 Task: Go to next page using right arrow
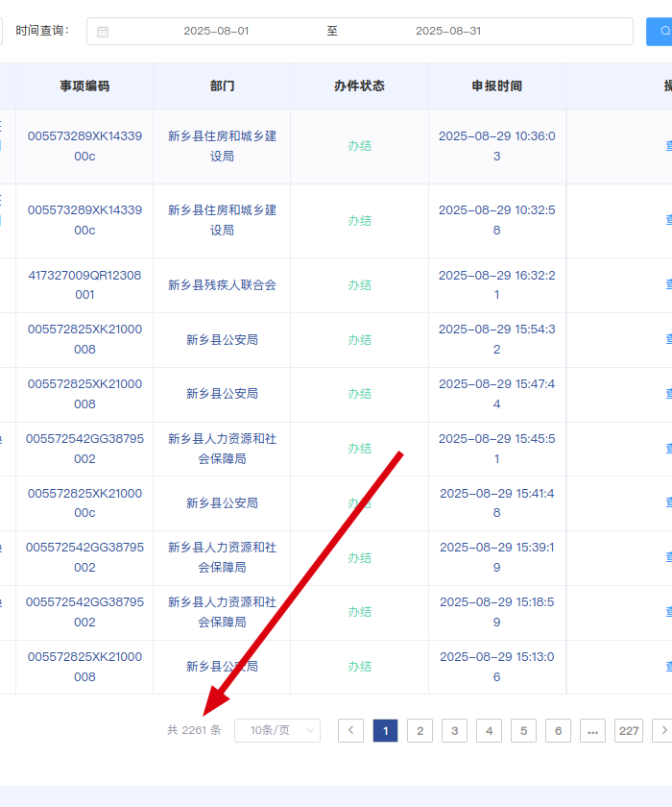(661, 731)
